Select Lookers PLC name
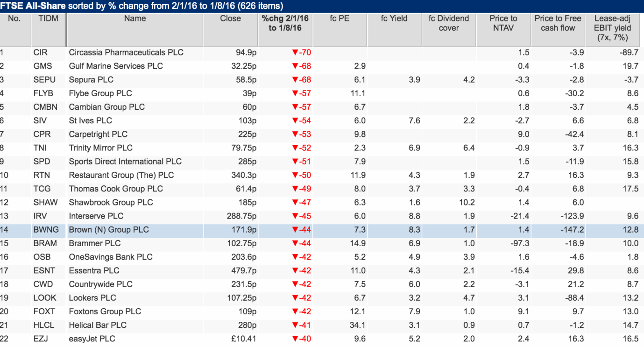 92,298
